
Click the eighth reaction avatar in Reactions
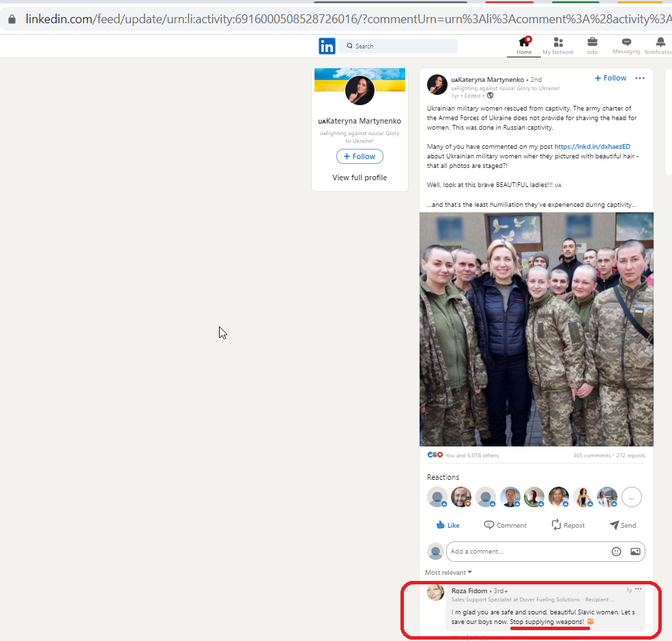pos(607,498)
